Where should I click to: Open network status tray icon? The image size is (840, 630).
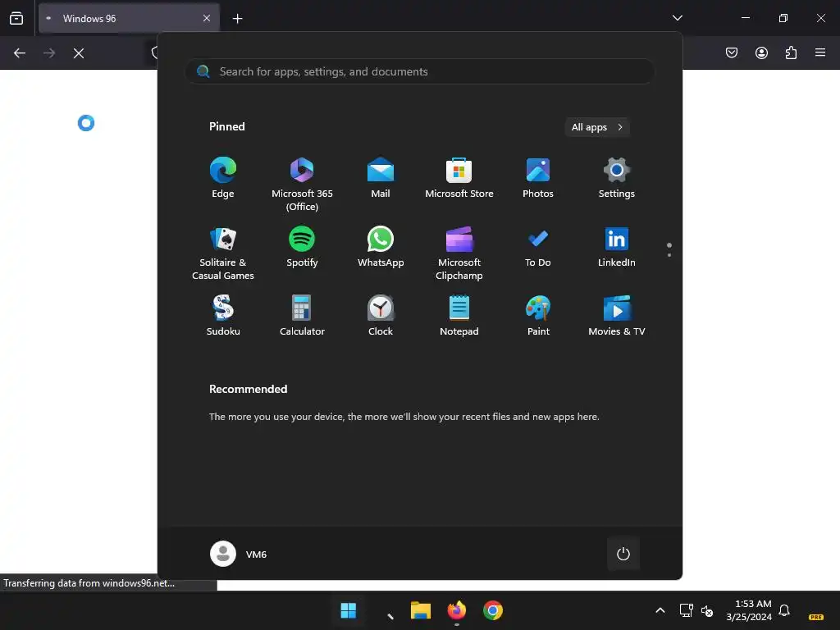pyautogui.click(x=686, y=610)
